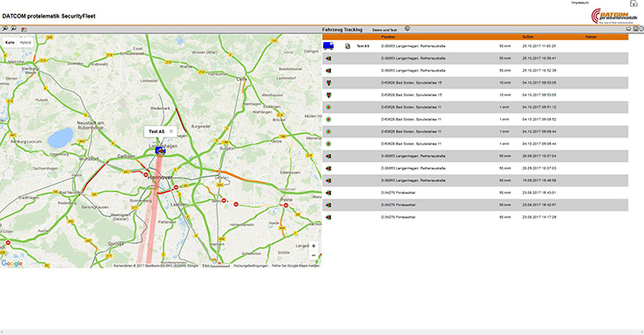Click the horizontal scrollbar at the bottom of the page

(322, 332)
